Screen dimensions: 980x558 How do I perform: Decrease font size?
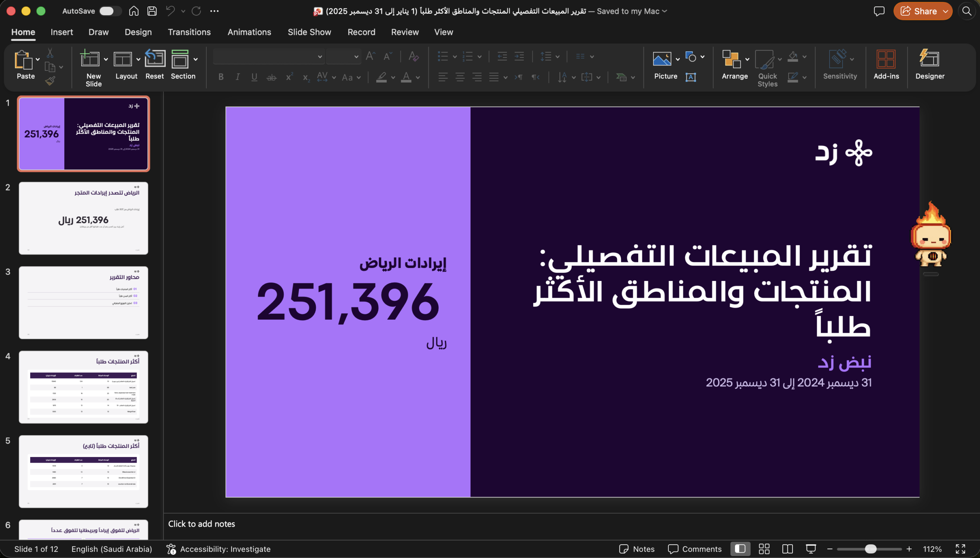click(x=388, y=56)
